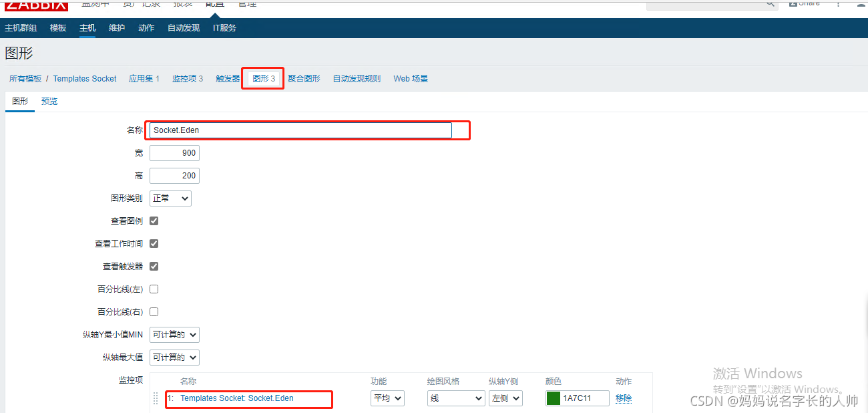Image resolution: width=868 pixels, height=413 pixels.
Task: Open the IT服务 submenu
Action: (x=224, y=28)
